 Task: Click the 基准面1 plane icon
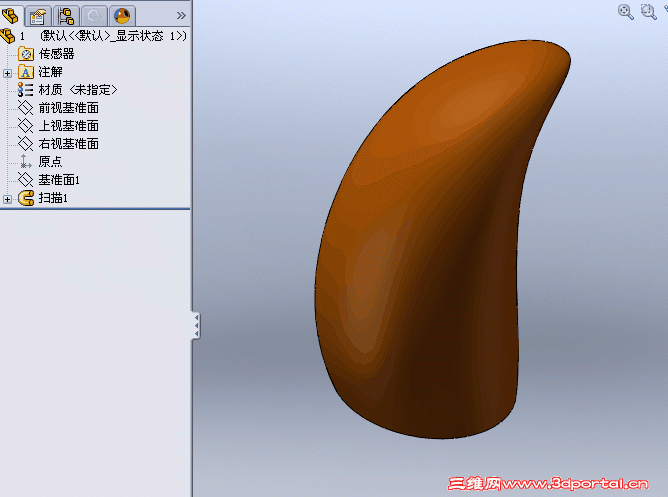coord(26,180)
